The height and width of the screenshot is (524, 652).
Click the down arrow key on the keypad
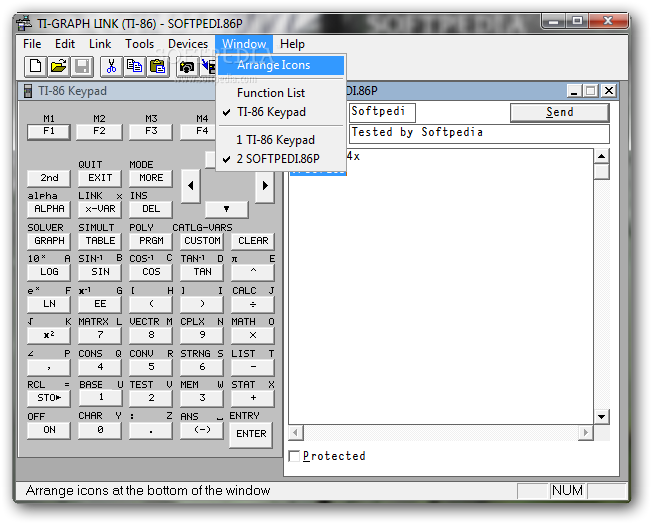pos(227,209)
